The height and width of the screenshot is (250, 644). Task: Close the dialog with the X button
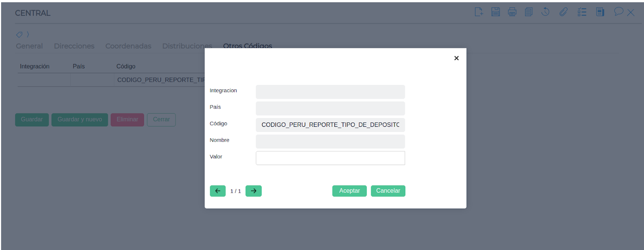pos(456,58)
